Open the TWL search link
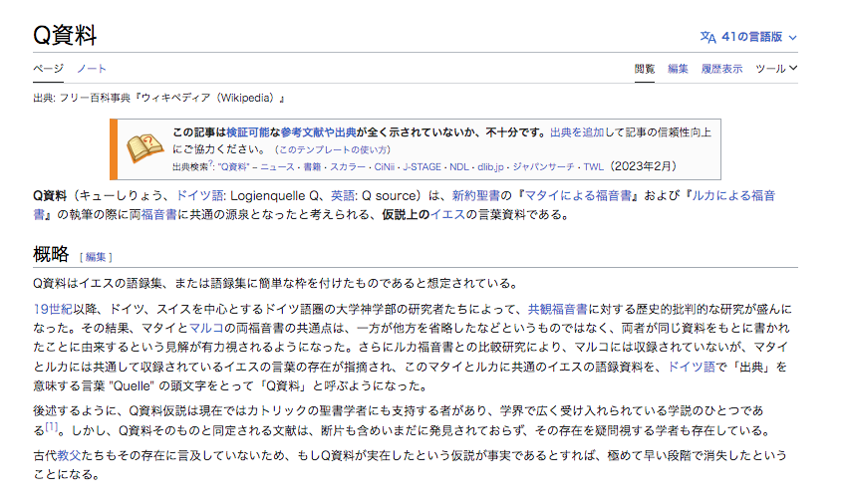This screenshot has width=847, height=504. 593,167
